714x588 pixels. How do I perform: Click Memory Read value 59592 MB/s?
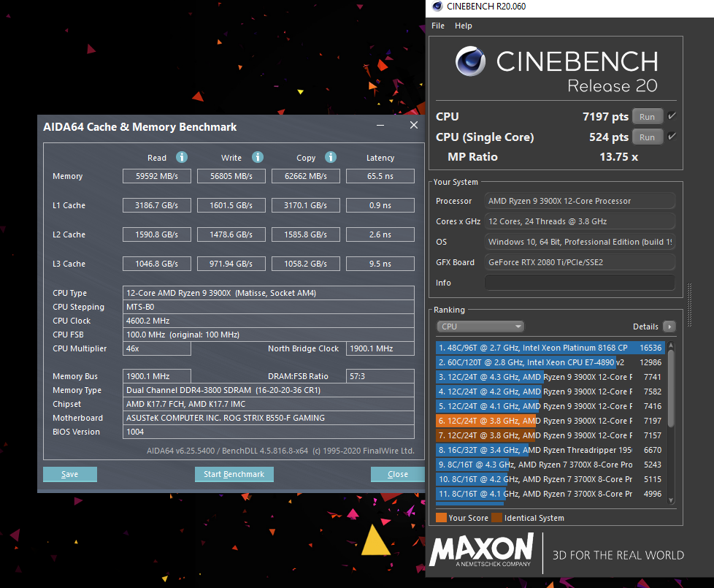tap(157, 176)
